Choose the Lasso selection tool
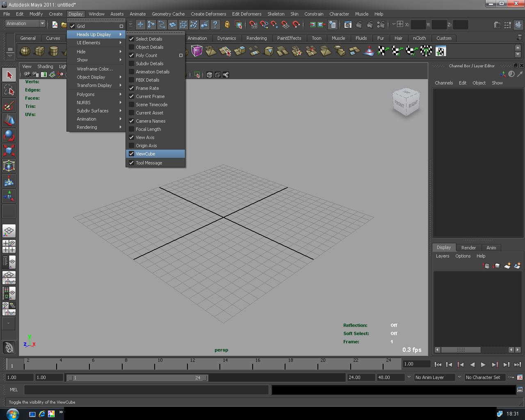This screenshot has height=420, width=525. coord(9,90)
